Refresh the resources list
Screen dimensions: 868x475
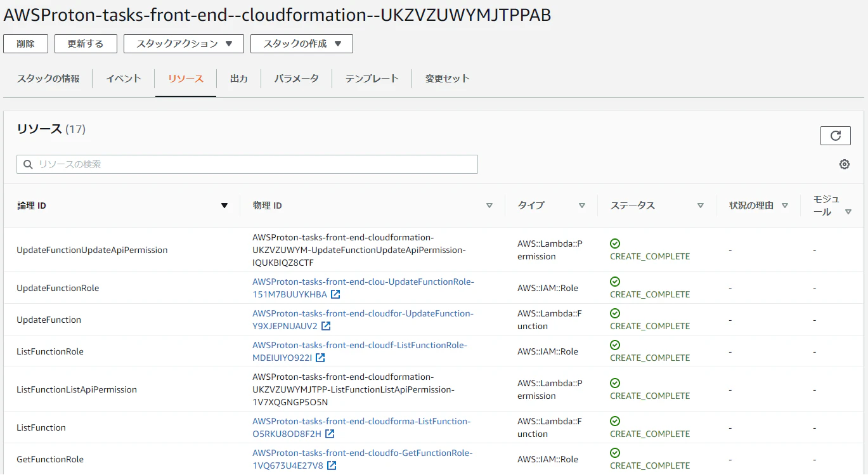coord(835,135)
